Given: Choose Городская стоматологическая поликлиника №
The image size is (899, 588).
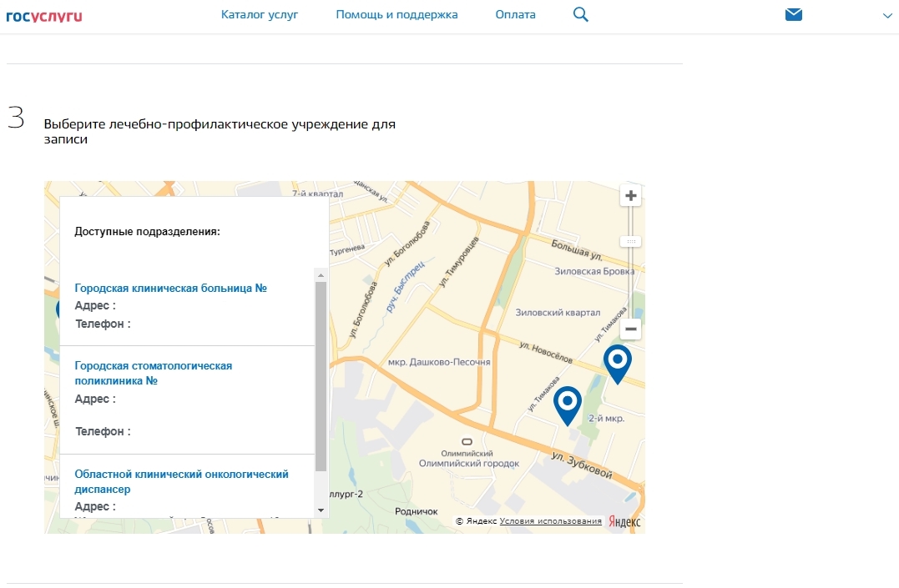Looking at the screenshot, I should 153,373.
